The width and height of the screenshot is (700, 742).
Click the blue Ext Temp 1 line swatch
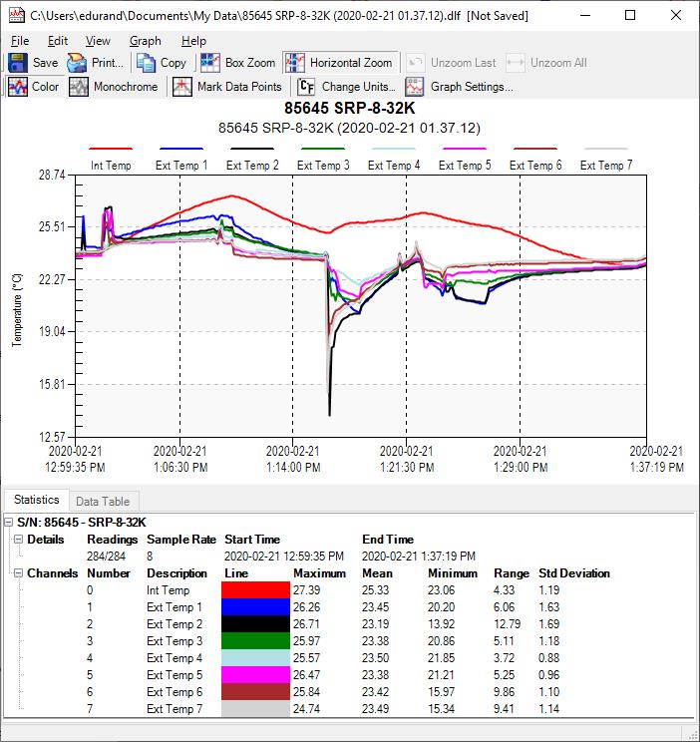[x=255, y=607]
